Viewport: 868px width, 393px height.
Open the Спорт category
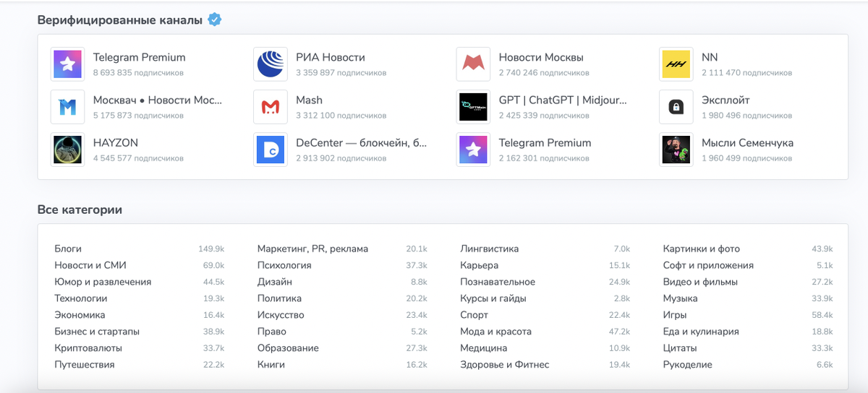coord(475,315)
